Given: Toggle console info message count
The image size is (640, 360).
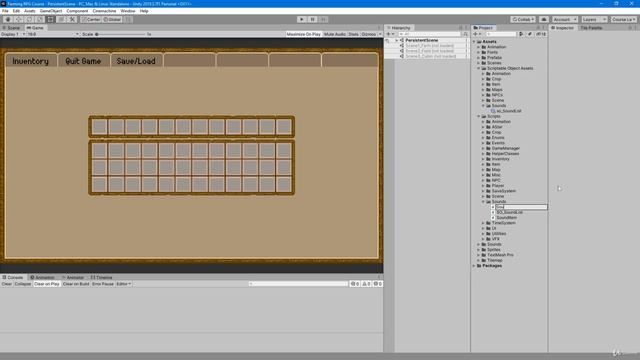Looking at the screenshot, I should tap(355, 284).
